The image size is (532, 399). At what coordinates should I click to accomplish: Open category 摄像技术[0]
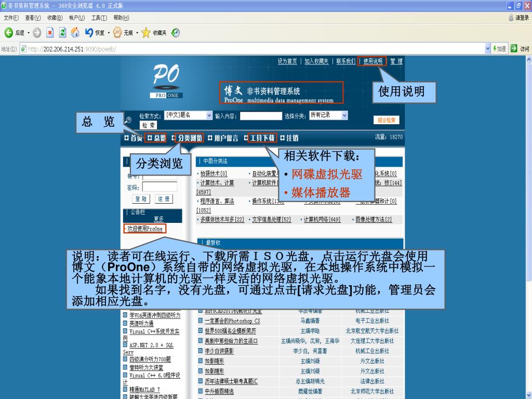pos(214,174)
